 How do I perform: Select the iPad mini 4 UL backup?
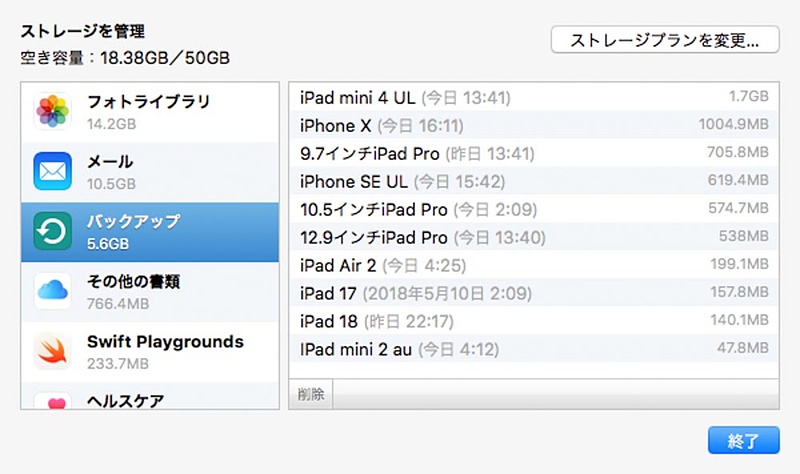[534, 97]
